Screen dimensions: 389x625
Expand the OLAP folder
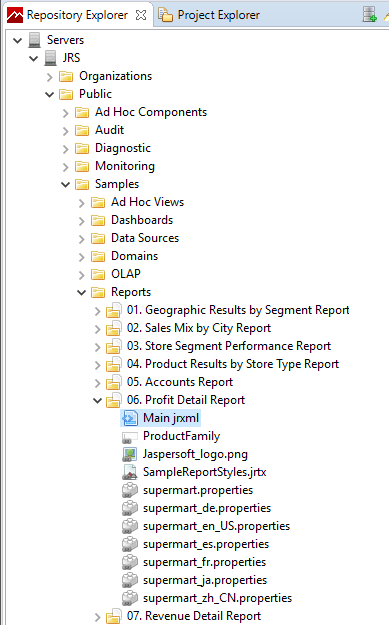(x=81, y=275)
